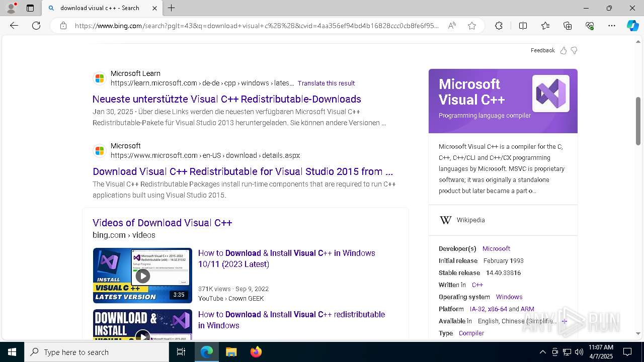
Task: View site information lock icon
Action: (x=63, y=26)
